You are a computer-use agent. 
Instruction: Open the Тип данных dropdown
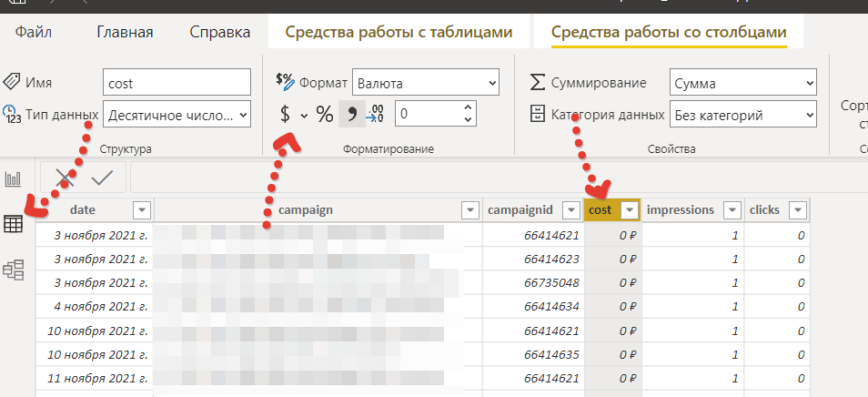(177, 115)
